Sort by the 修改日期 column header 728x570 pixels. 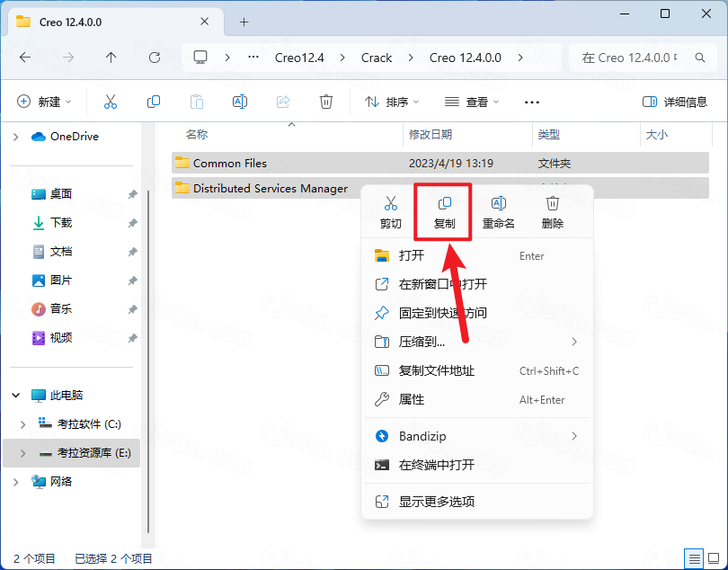[x=467, y=135]
